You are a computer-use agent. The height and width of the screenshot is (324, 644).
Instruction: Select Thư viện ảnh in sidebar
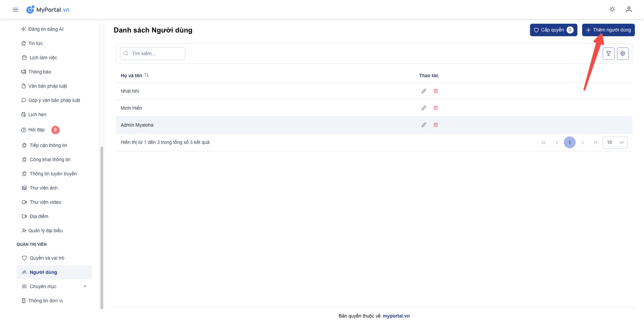coord(43,188)
